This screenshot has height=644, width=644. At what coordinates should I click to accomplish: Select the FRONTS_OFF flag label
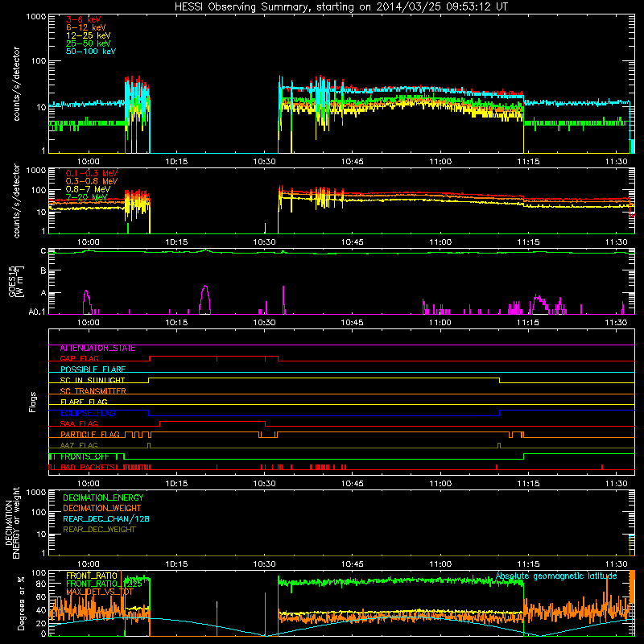coord(85,456)
